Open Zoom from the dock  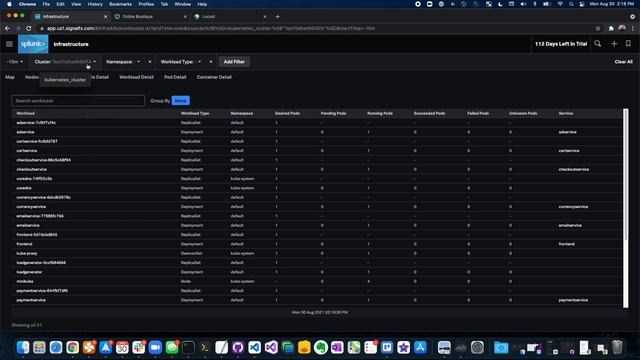(x=155, y=347)
